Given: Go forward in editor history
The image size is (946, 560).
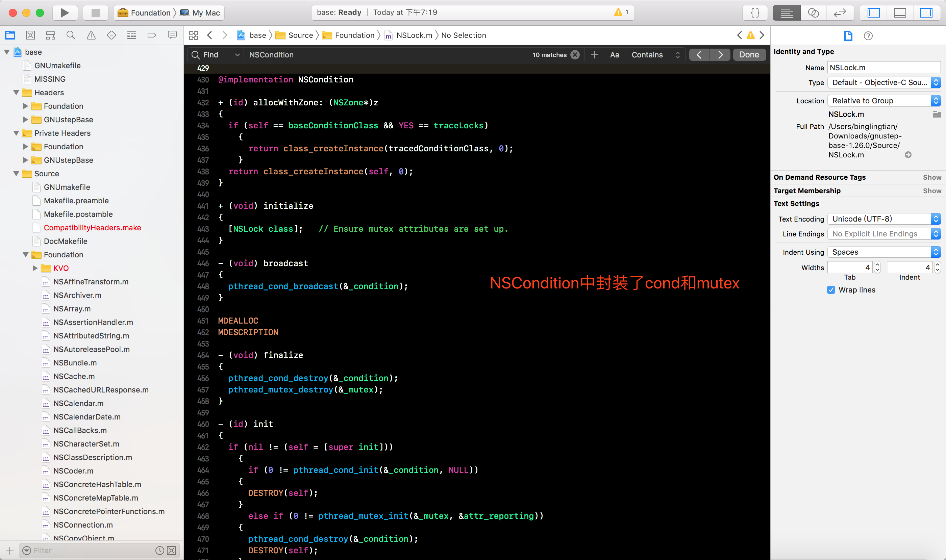Looking at the screenshot, I should click(225, 35).
